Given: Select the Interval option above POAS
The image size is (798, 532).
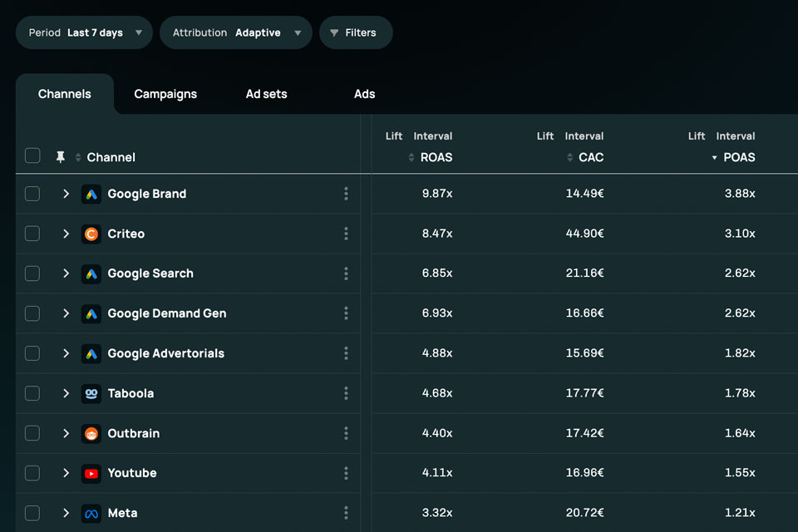Looking at the screenshot, I should [736, 136].
